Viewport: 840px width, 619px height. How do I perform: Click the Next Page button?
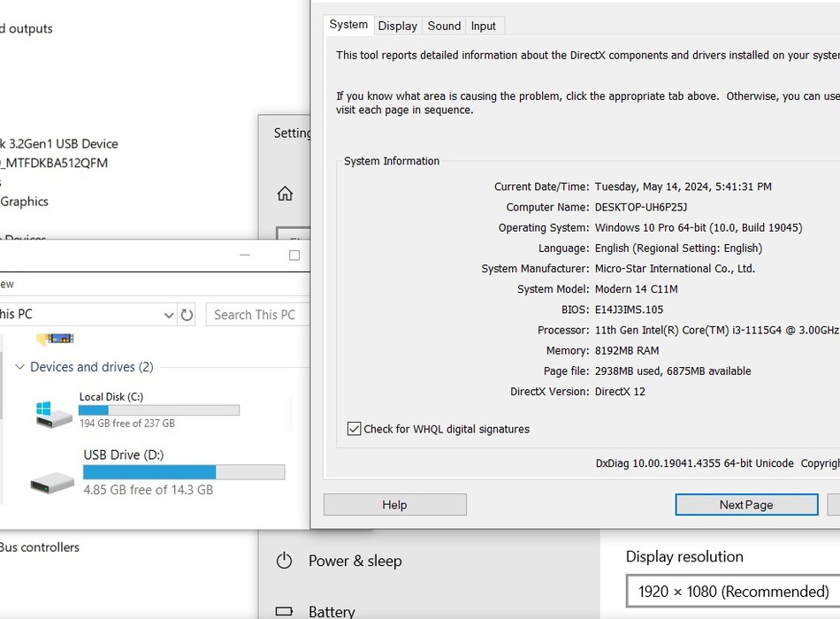[745, 505]
